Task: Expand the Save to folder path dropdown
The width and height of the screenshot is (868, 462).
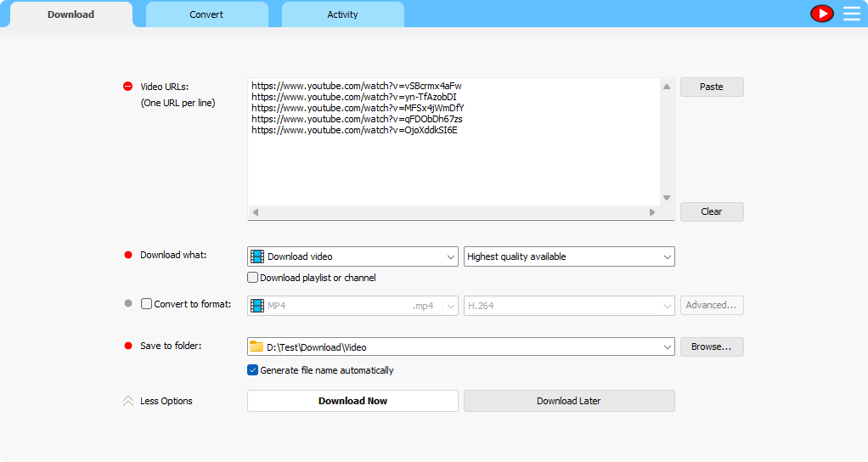Action: tap(667, 346)
